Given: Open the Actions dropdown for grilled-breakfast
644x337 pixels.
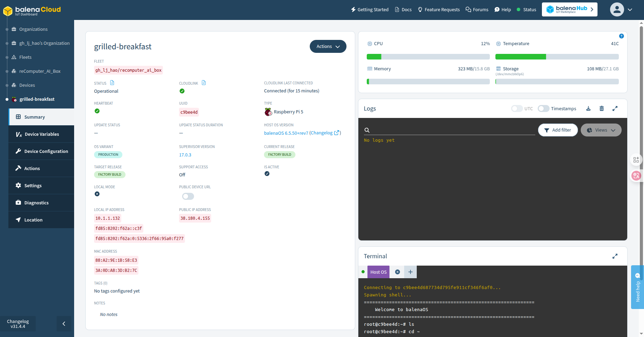Looking at the screenshot, I should [328, 47].
